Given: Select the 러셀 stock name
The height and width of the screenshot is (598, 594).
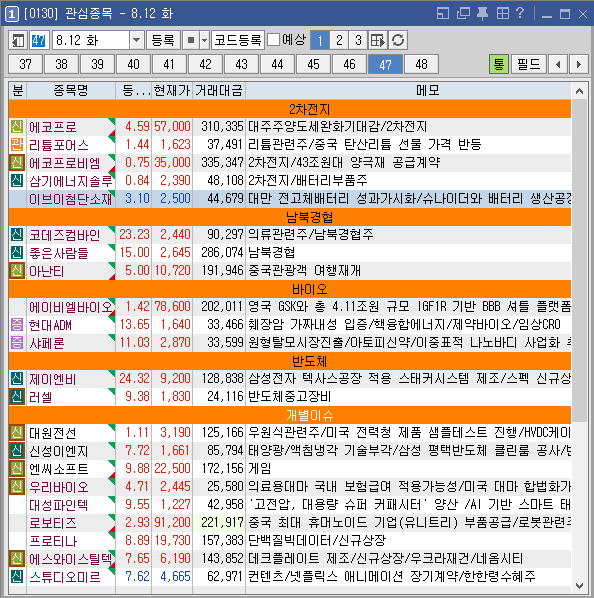Looking at the screenshot, I should [41, 397].
